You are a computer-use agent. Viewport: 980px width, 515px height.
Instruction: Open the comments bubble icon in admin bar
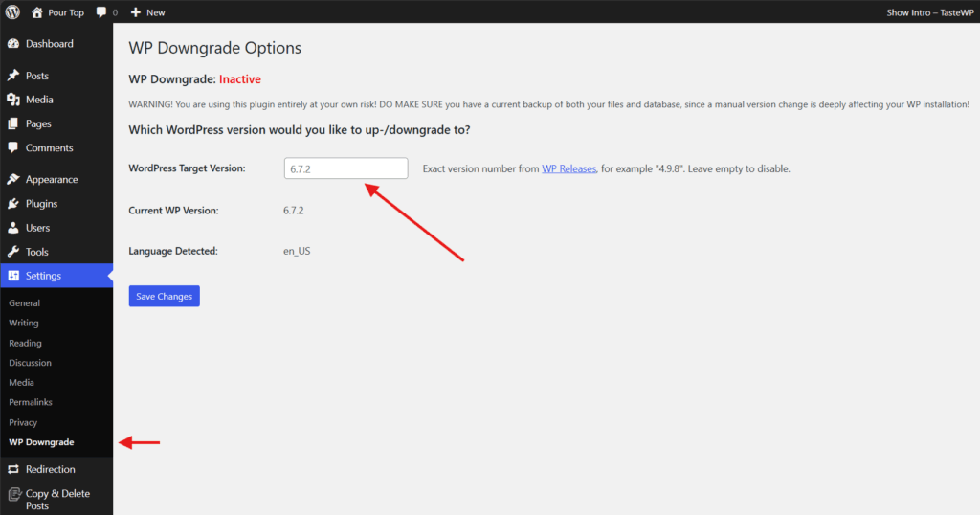point(101,11)
